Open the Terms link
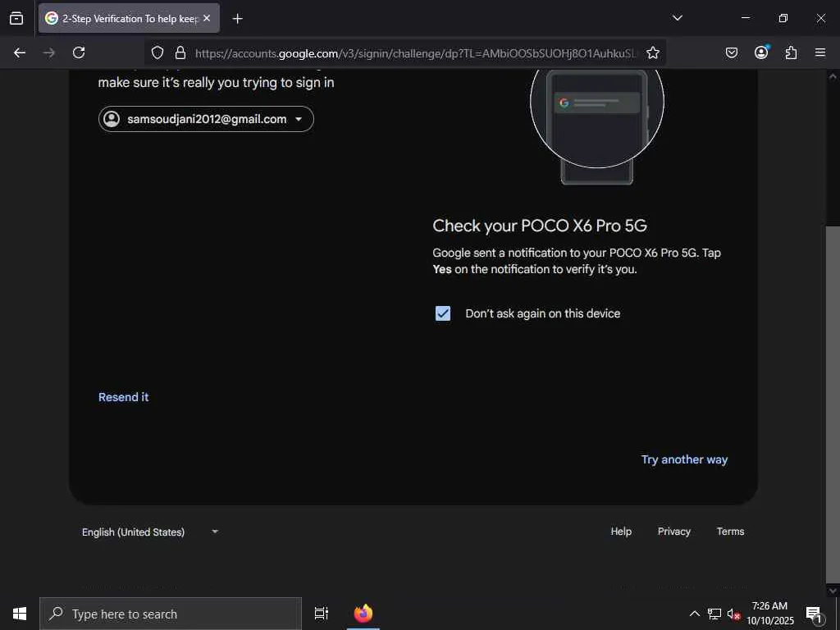Viewport: 840px width, 630px height. click(730, 532)
